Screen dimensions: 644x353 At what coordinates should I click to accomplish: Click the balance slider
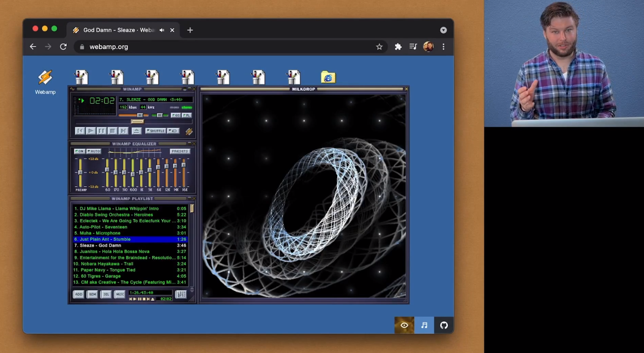(x=160, y=115)
